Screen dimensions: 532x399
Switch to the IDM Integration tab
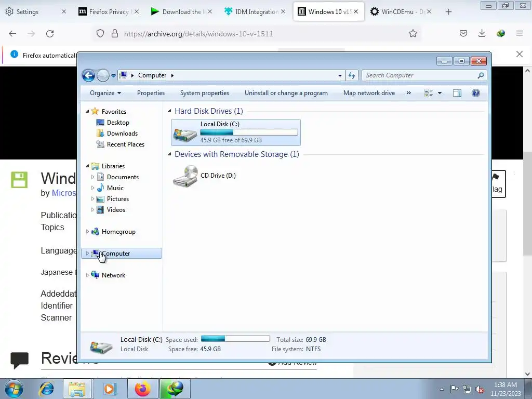[256, 11]
